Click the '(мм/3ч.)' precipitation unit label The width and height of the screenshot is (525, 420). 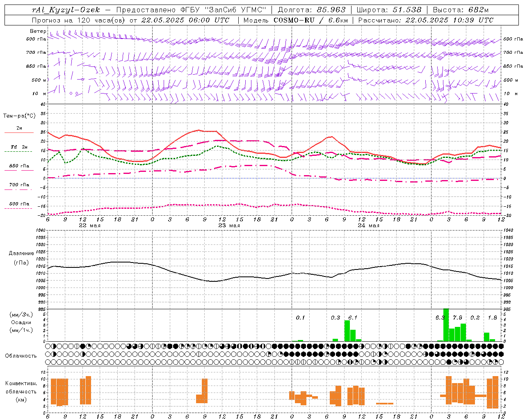21,315
